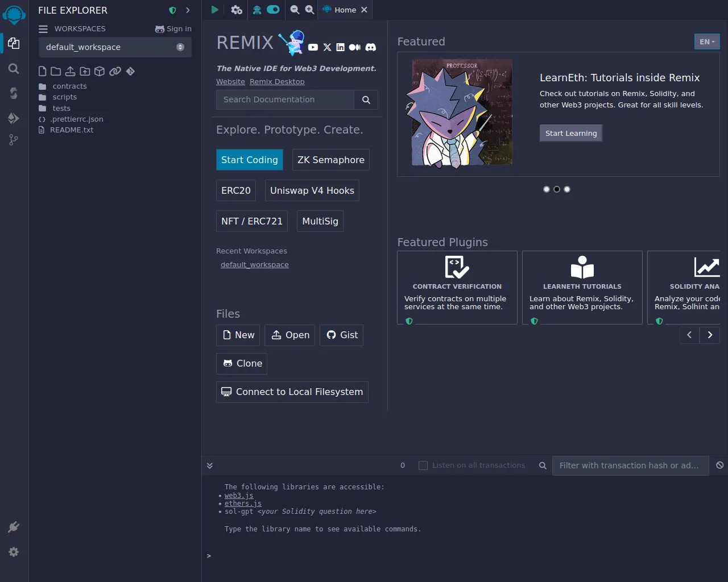Switch to the Home tab

point(345,10)
